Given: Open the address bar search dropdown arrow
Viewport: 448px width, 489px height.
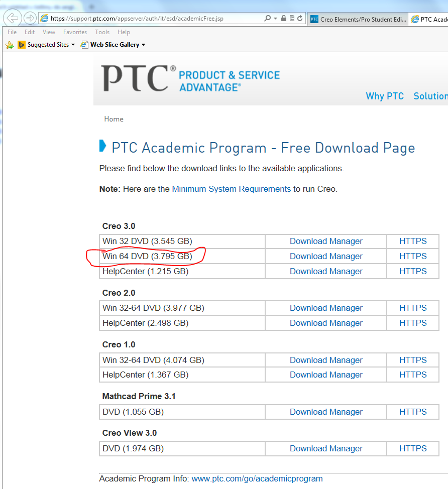Looking at the screenshot, I should 275,19.
